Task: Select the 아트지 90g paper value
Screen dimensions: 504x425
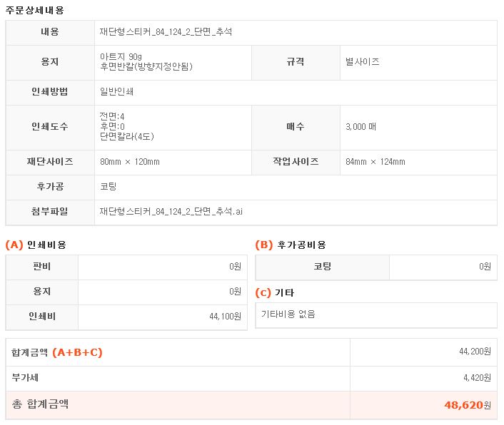Action: pyautogui.click(x=121, y=56)
